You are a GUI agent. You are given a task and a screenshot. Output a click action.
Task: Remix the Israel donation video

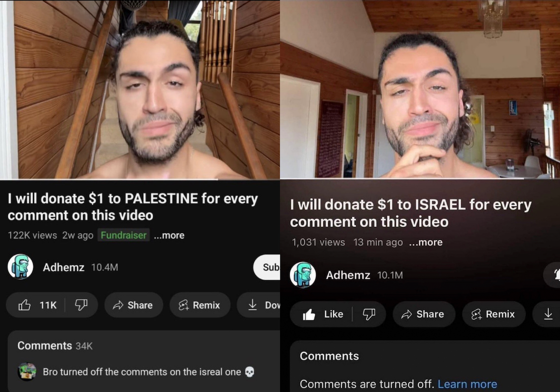click(x=494, y=314)
